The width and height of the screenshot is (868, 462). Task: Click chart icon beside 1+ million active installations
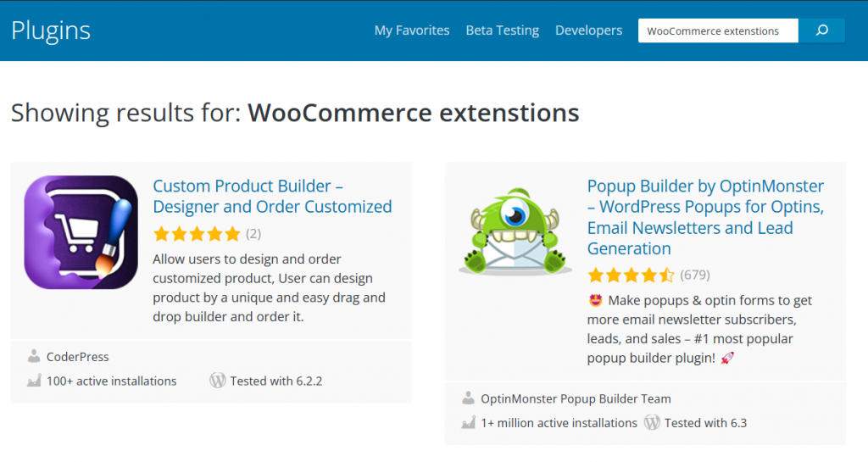(468, 422)
